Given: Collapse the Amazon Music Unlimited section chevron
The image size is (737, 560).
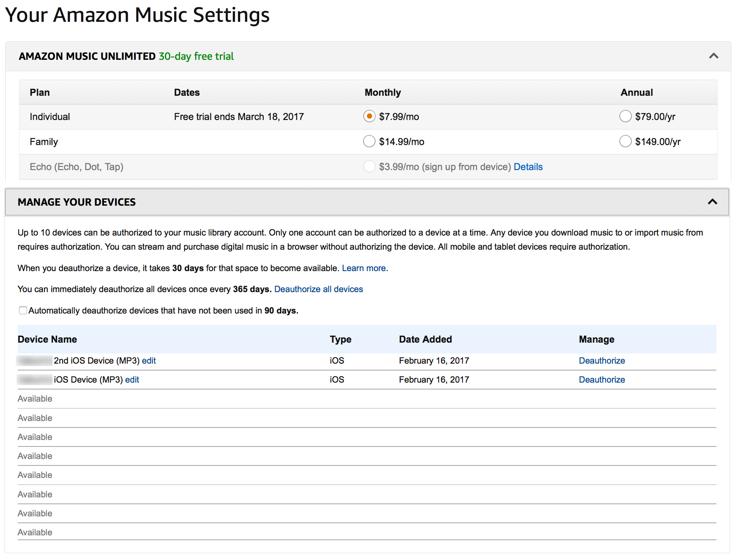Looking at the screenshot, I should [714, 56].
